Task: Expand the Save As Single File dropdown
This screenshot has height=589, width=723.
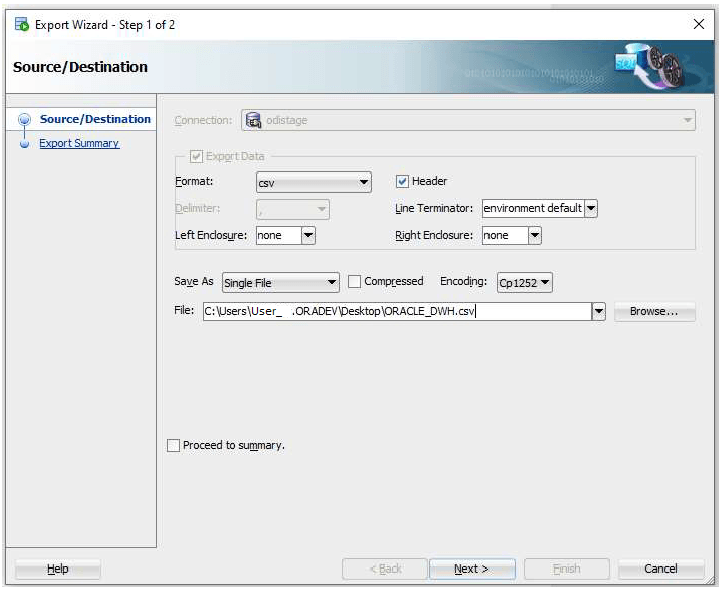Action: [x=280, y=282]
